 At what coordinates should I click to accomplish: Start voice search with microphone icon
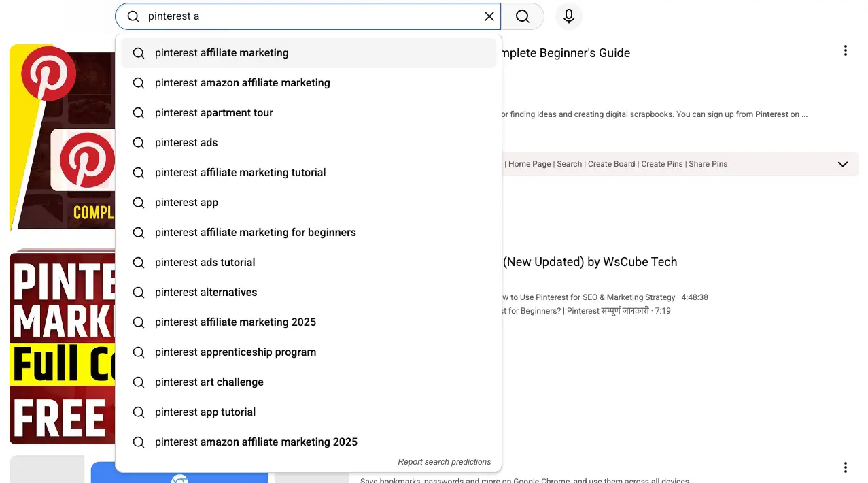tap(569, 16)
